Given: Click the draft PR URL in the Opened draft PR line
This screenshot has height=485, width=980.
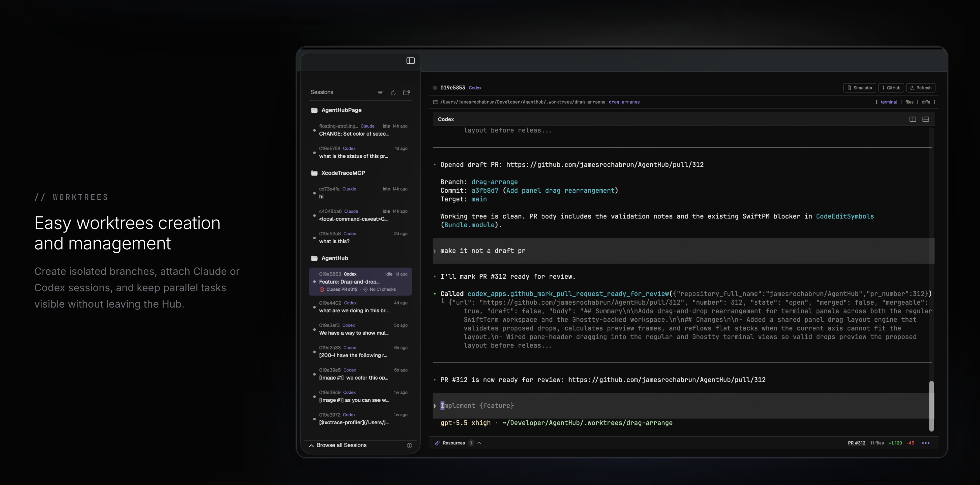Looking at the screenshot, I should coord(605,165).
